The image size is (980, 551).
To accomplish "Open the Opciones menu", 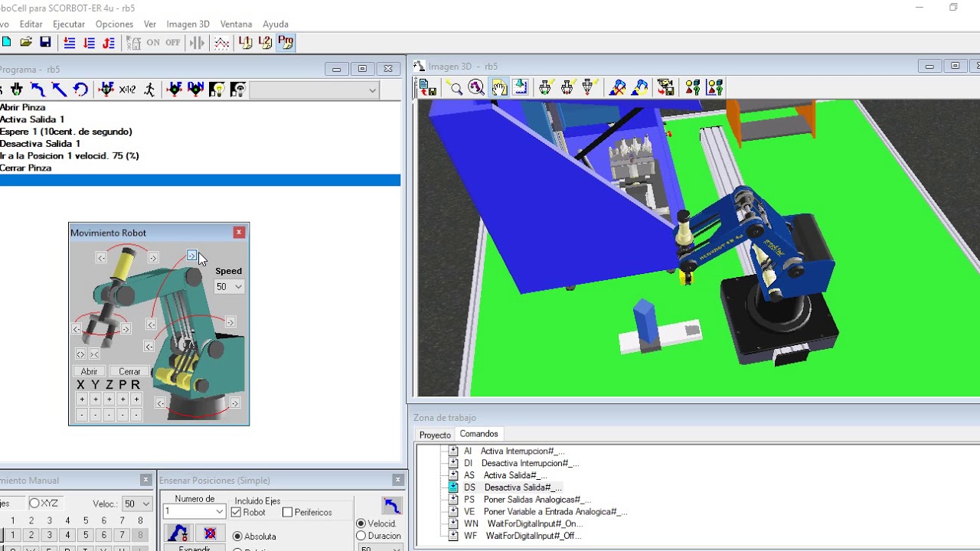I will click(x=114, y=24).
